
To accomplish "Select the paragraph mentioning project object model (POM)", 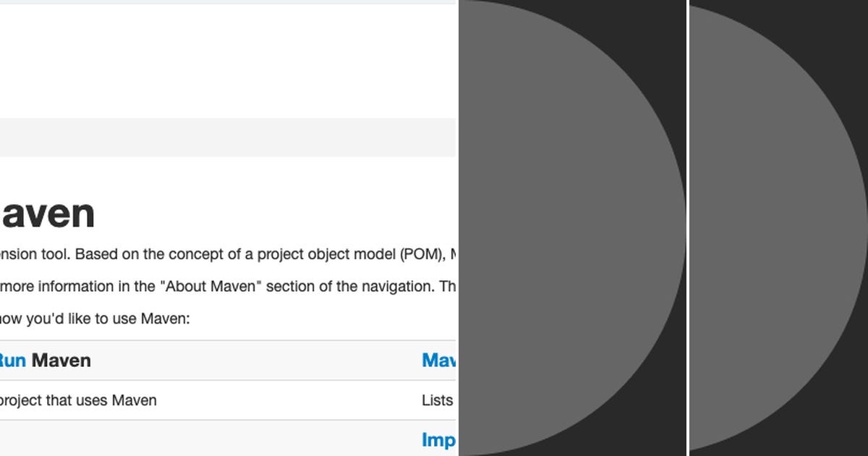I will pyautogui.click(x=217, y=254).
